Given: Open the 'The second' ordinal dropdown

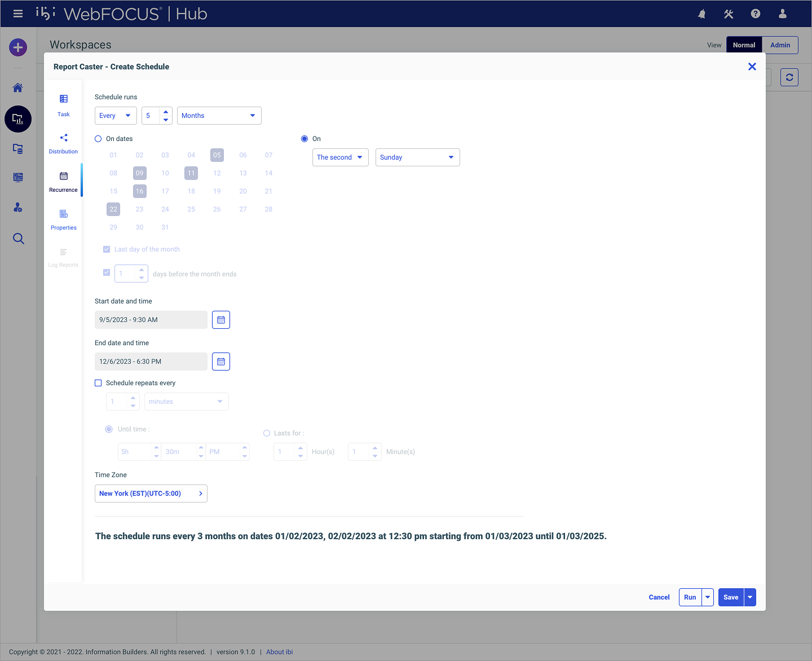Looking at the screenshot, I should tap(340, 157).
